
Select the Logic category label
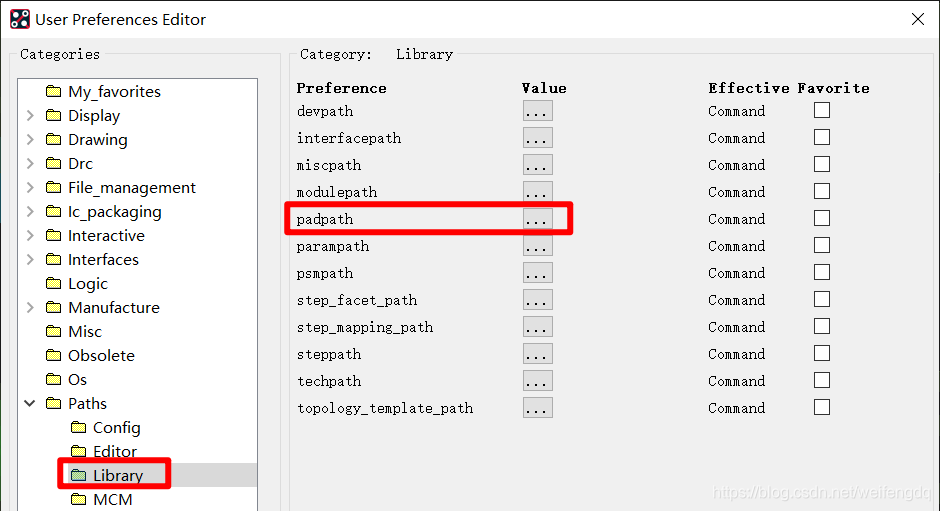(88, 284)
